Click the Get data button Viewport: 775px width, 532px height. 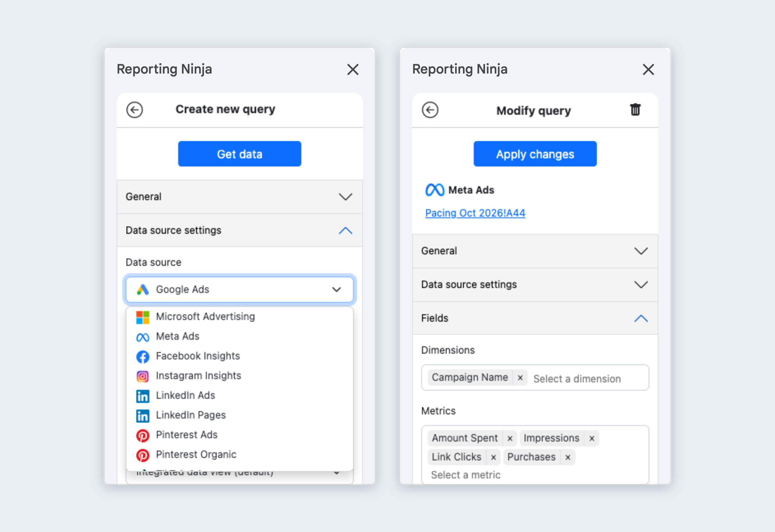tap(239, 154)
